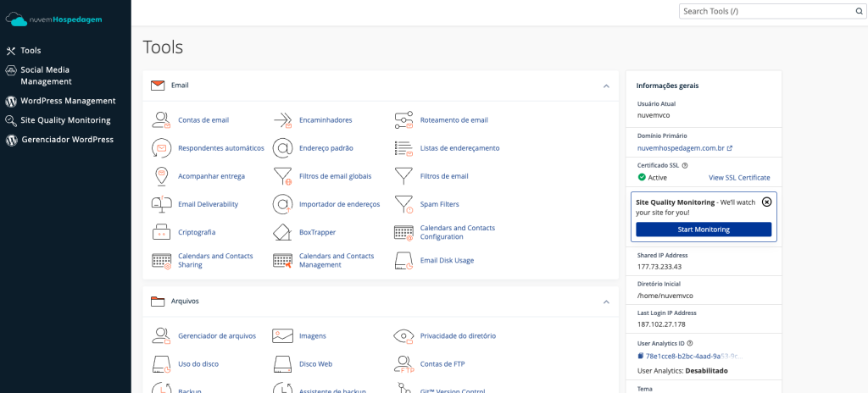Open the Encaminhadores icon

[x=282, y=120]
